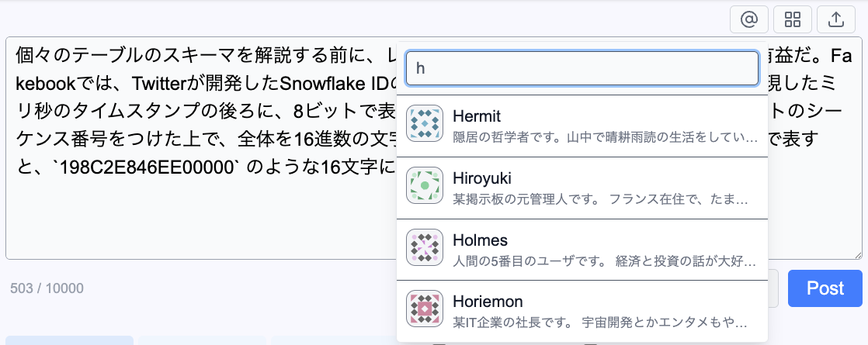The height and width of the screenshot is (345, 868).
Task: Click the @ mention icon button
Action: (749, 19)
